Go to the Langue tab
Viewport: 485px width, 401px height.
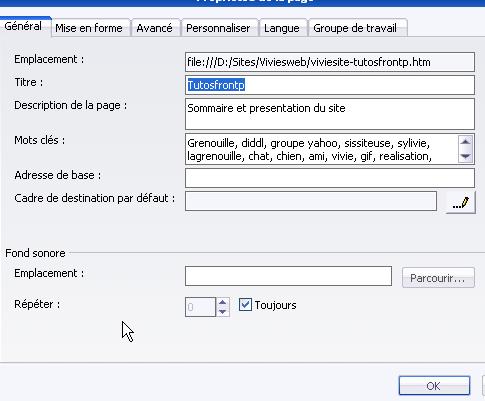click(x=282, y=28)
